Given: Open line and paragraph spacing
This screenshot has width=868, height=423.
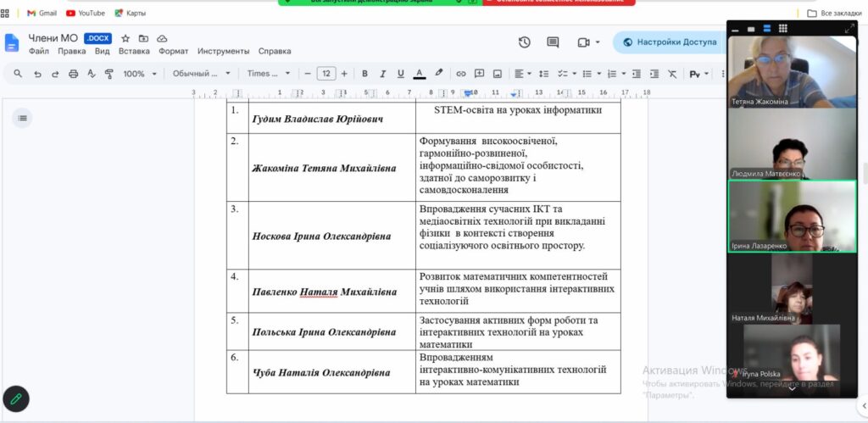Looking at the screenshot, I should tap(543, 73).
